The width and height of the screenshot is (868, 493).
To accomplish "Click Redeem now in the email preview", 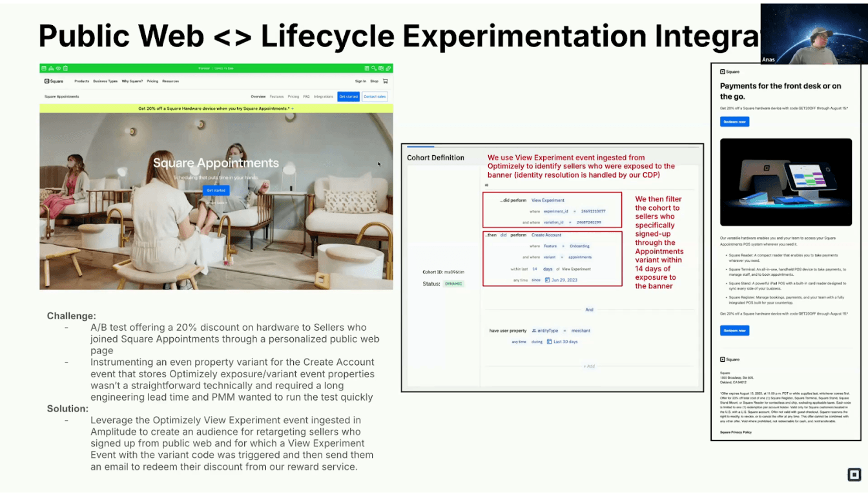I will coord(734,121).
